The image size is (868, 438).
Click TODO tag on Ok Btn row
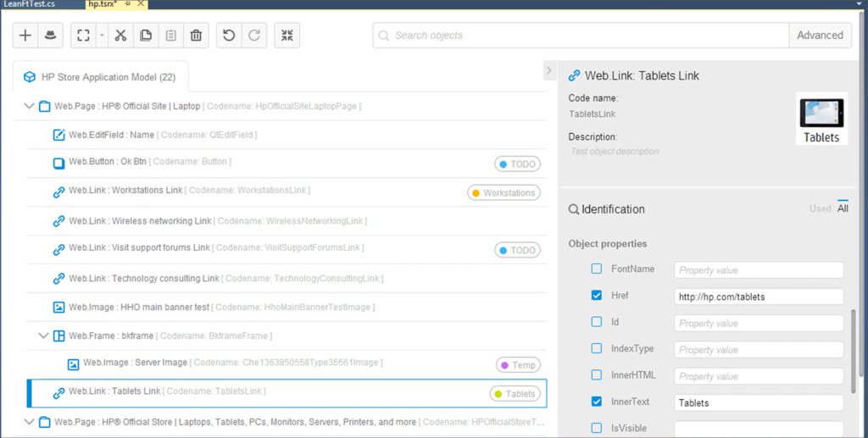[518, 164]
